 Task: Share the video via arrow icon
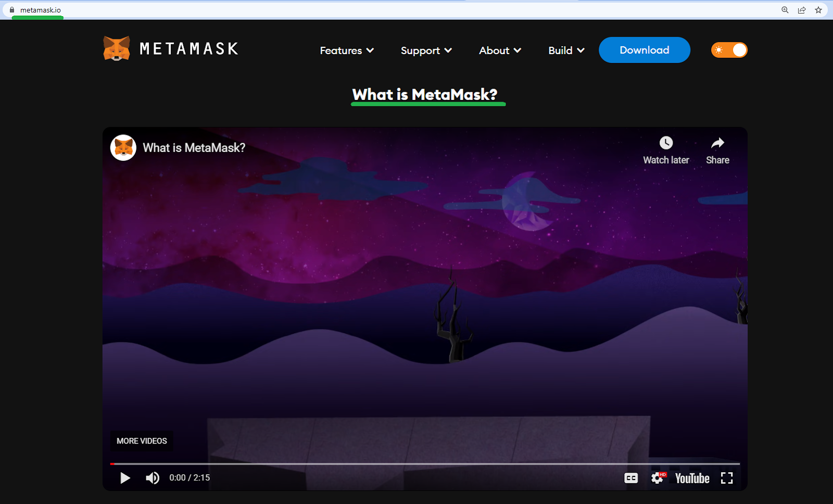[x=717, y=143]
